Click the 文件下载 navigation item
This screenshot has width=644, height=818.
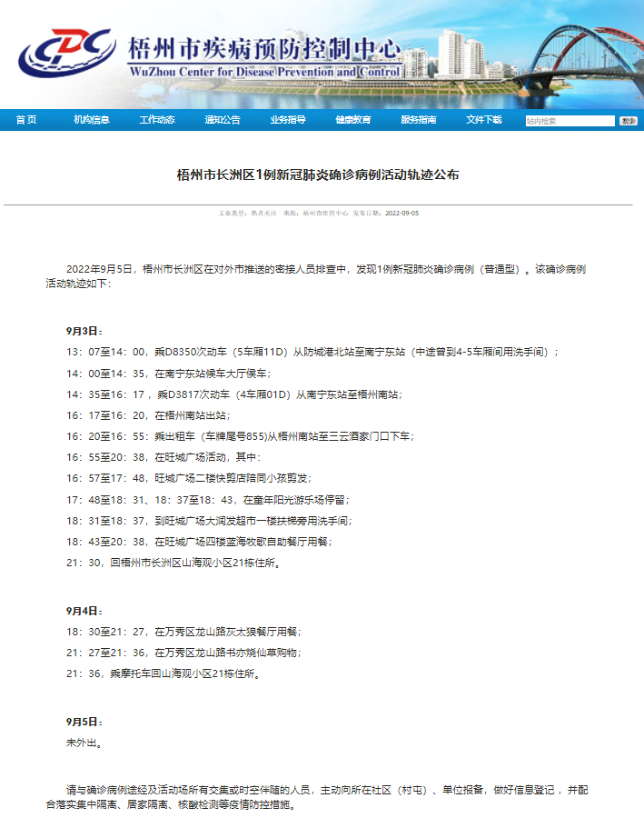coord(484,120)
